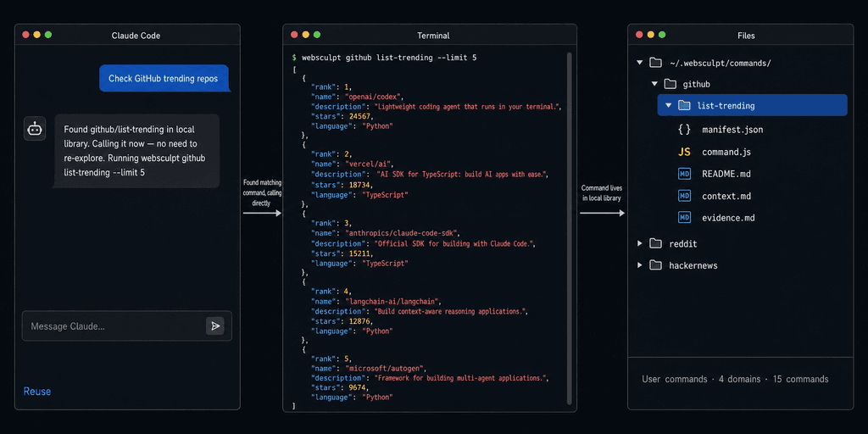This screenshot has width=868, height=434.
Task: Open manifest.json in Files
Action: (x=732, y=130)
